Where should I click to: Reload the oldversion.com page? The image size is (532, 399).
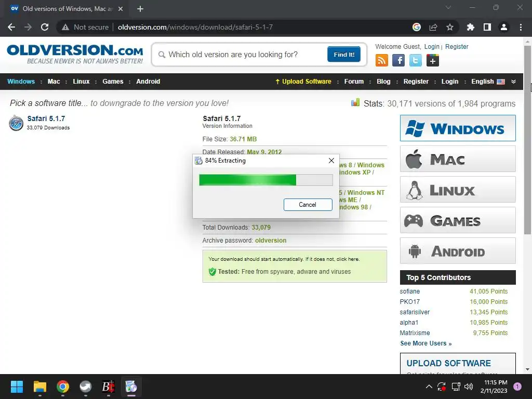point(45,27)
